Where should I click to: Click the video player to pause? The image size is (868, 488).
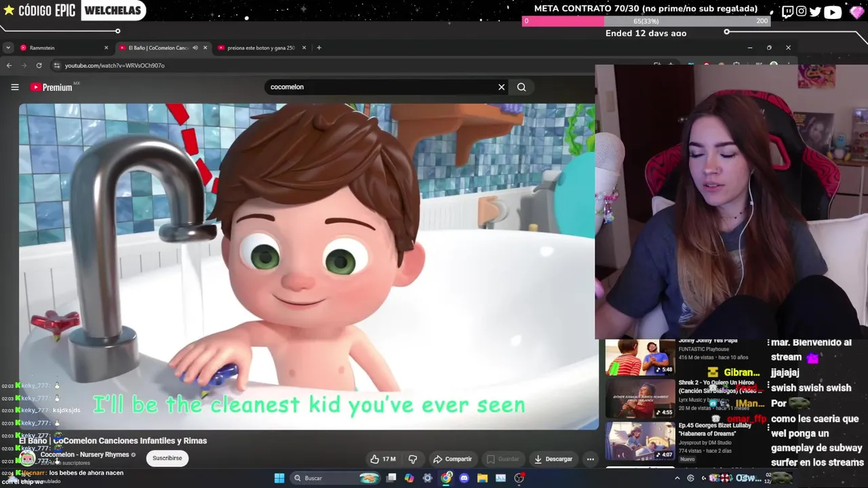tap(309, 266)
